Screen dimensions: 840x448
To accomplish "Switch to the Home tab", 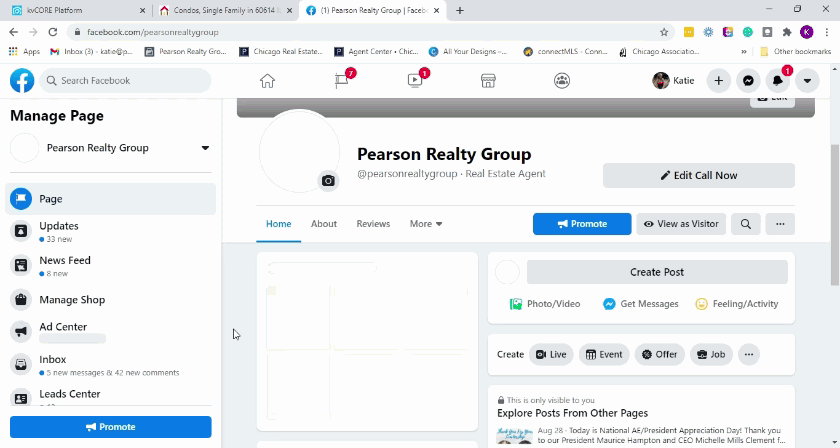I will click(x=279, y=224).
